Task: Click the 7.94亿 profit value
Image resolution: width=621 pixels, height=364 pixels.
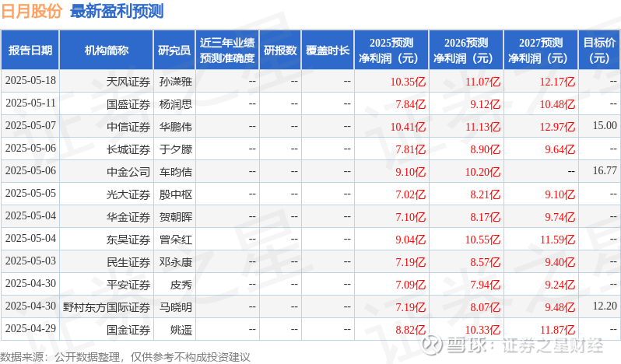Action: click(x=485, y=285)
